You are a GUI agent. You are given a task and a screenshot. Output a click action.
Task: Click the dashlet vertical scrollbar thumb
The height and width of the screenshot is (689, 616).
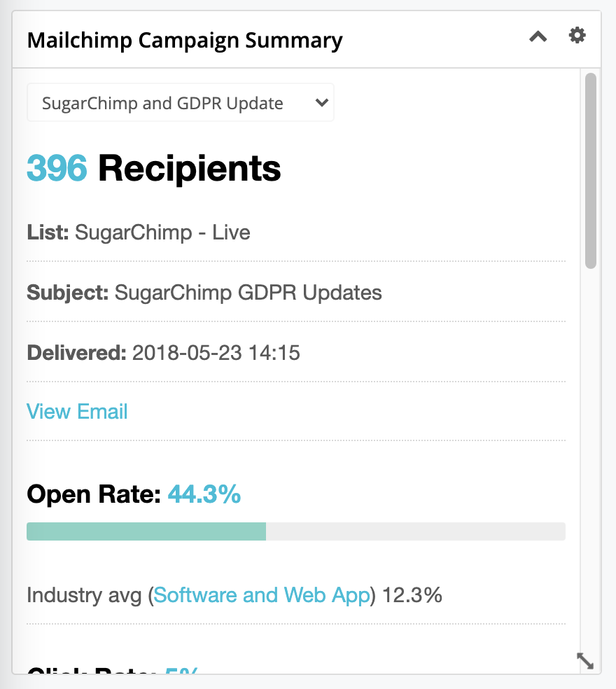coord(591,170)
